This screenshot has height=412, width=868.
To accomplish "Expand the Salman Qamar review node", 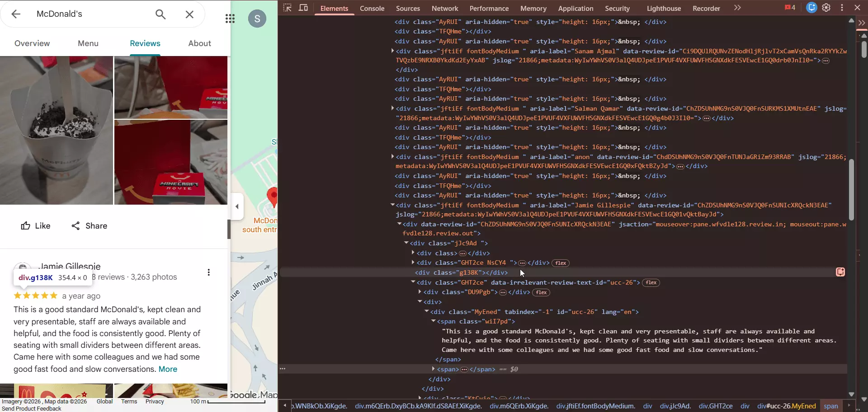I will [x=392, y=108].
